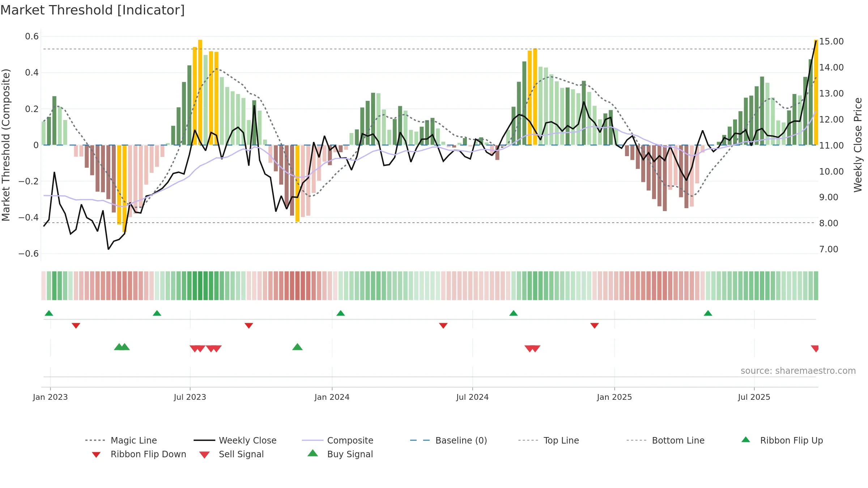Toggle the Weekly Close legend entry
868x488 pixels.
tap(235, 440)
